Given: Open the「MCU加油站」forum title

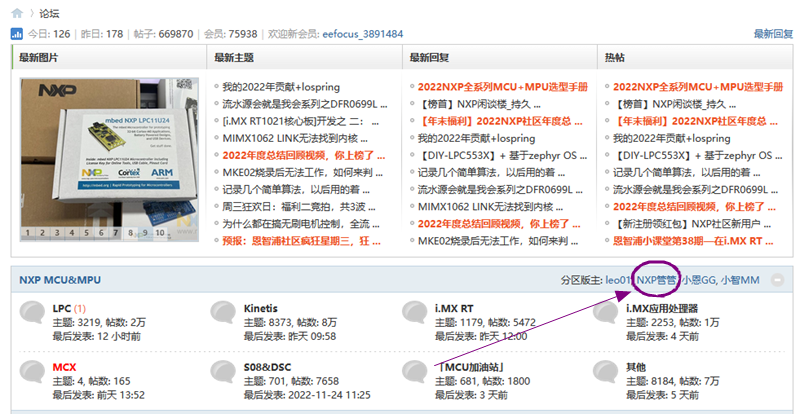Looking at the screenshot, I should [472, 367].
